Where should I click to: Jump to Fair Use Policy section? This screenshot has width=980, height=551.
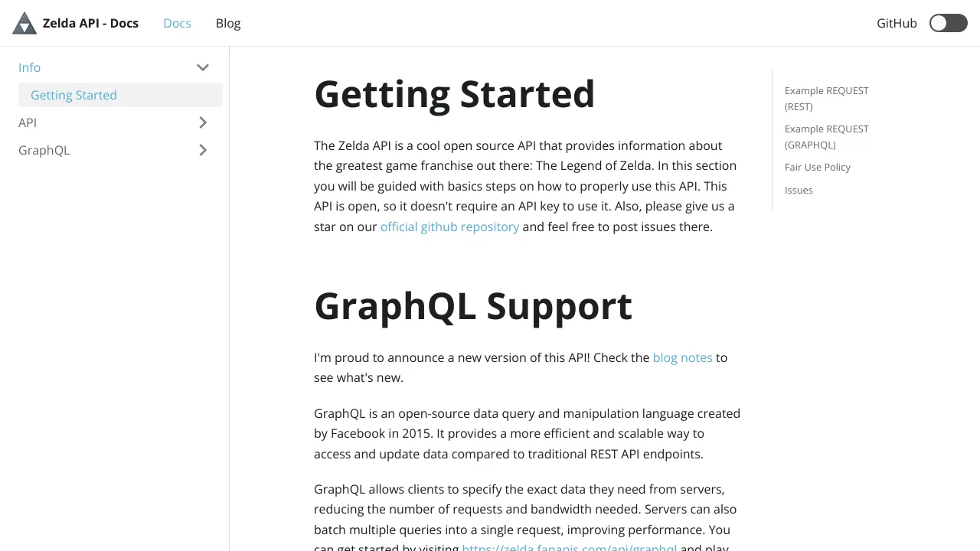coord(818,167)
